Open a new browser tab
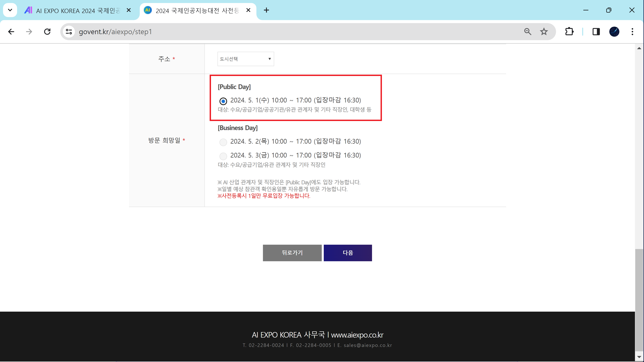The width and height of the screenshot is (644, 362). tap(266, 10)
